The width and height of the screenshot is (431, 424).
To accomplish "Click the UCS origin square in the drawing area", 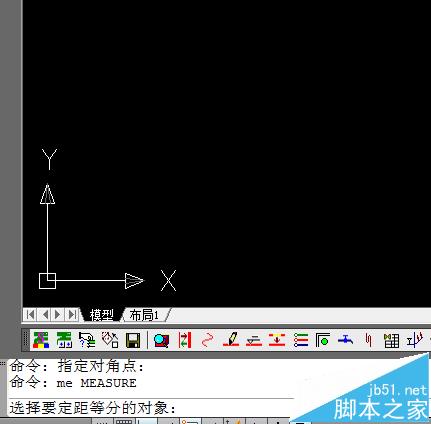I will (x=47, y=281).
